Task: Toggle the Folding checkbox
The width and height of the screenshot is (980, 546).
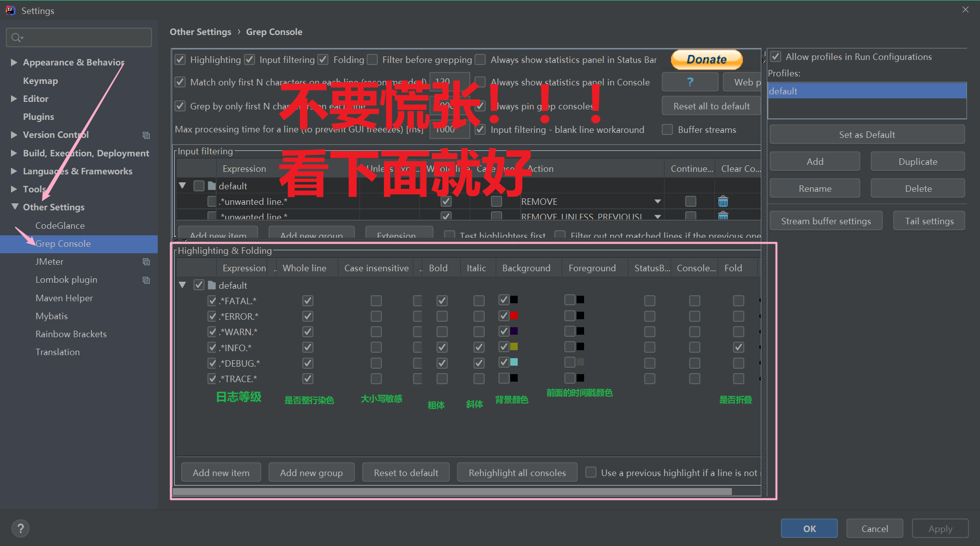Action: point(323,60)
